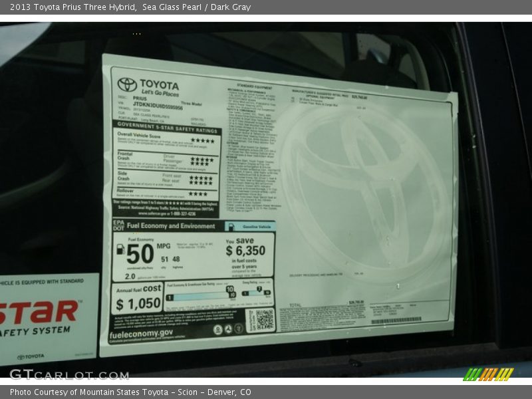Image resolution: width=532 pixels, height=399 pixels.
Task: Click 'Three Model' text
Action: (192, 104)
